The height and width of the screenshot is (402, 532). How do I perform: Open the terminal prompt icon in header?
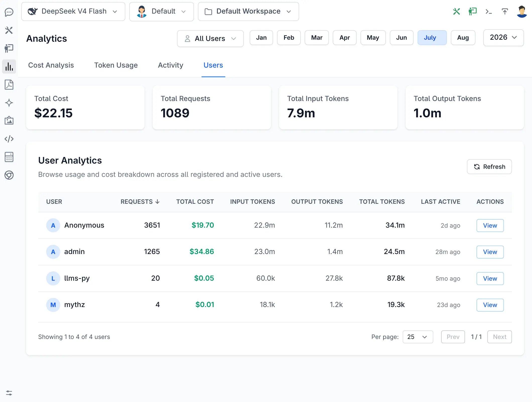[489, 11]
